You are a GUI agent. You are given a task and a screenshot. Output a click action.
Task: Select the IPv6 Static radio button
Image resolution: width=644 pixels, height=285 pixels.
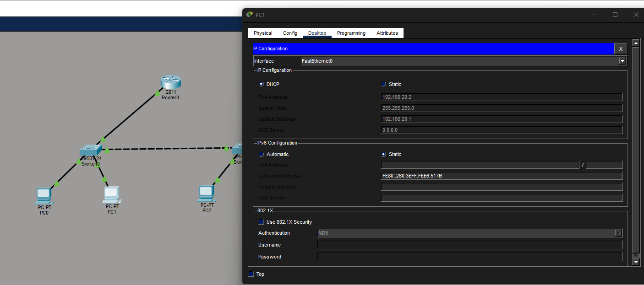pos(383,155)
